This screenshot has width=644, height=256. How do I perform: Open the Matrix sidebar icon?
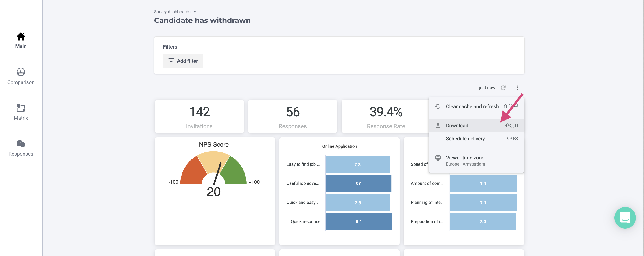(21, 108)
